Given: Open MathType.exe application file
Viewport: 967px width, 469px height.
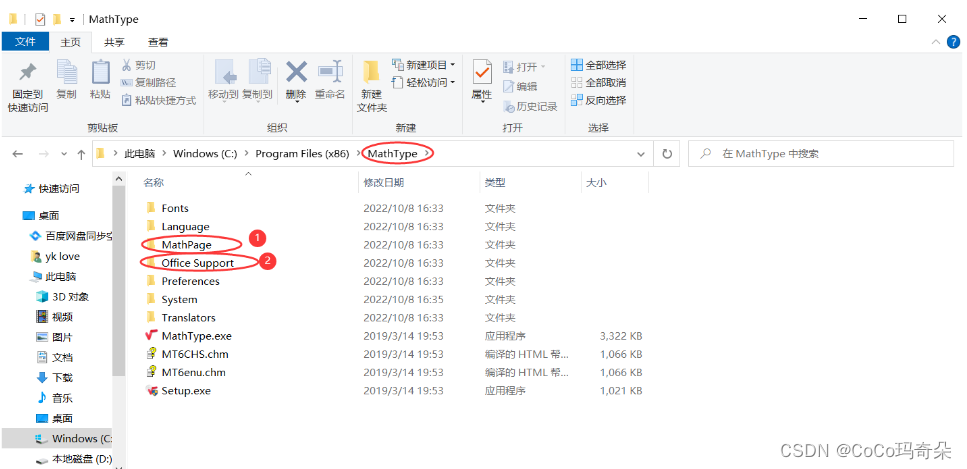Looking at the screenshot, I should click(197, 336).
